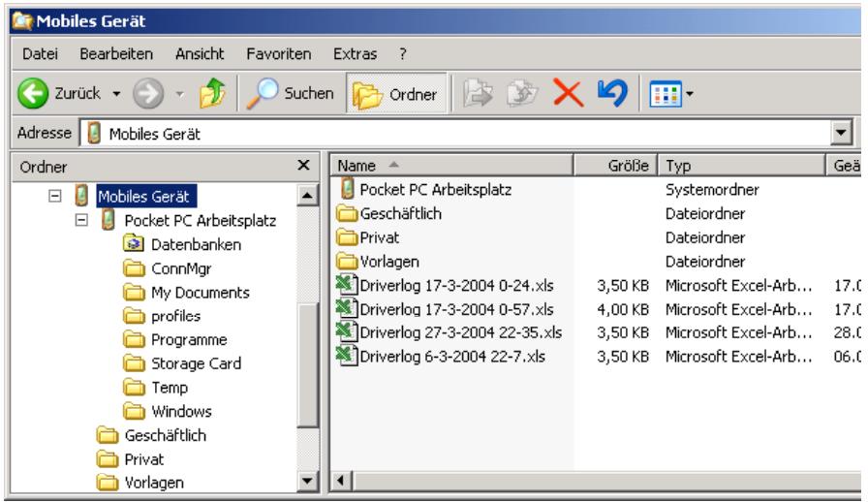Viewport: 868px width, 502px height.
Task: Open the Extras menu
Action: click(355, 53)
